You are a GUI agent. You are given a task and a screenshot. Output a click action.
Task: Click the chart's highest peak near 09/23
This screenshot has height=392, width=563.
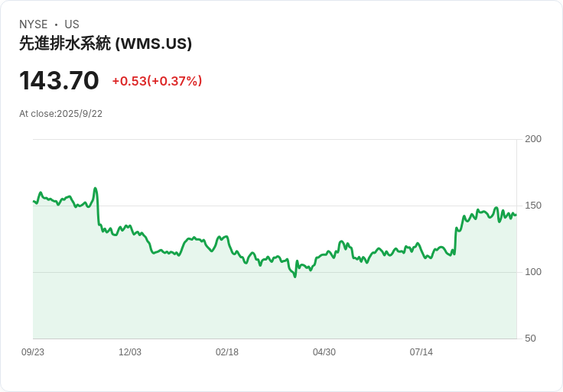point(95,188)
